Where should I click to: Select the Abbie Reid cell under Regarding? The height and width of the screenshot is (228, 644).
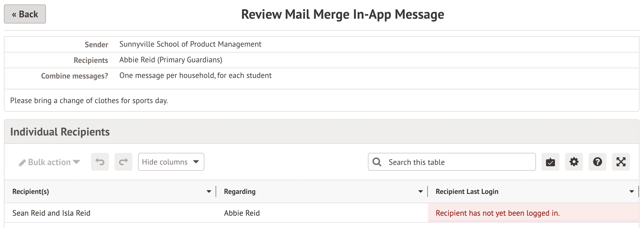pyautogui.click(x=242, y=213)
